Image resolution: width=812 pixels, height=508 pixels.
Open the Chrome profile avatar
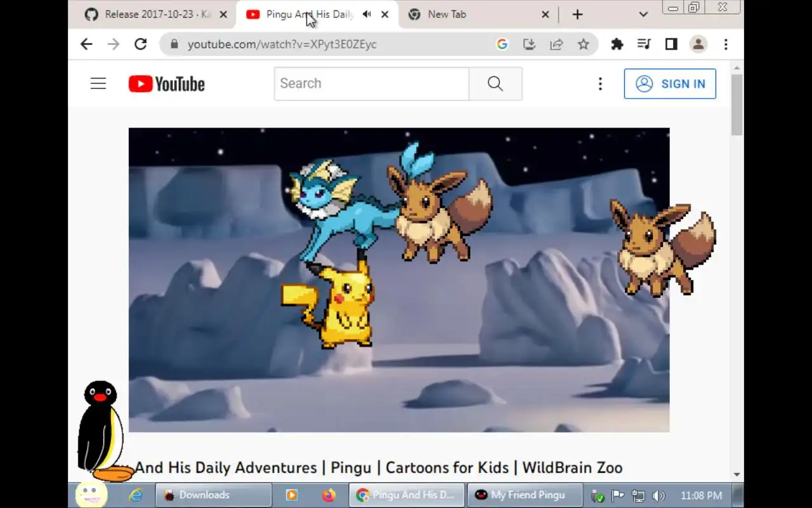point(698,44)
